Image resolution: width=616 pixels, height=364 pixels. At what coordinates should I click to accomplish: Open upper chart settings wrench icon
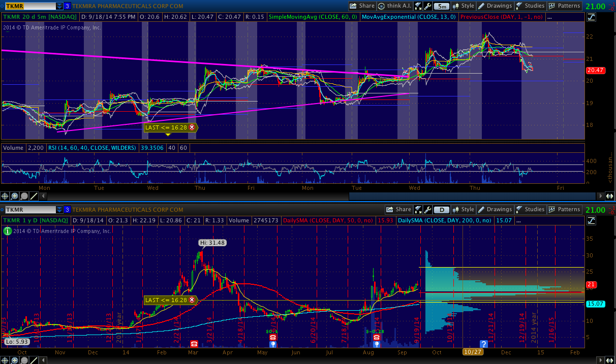427,6
